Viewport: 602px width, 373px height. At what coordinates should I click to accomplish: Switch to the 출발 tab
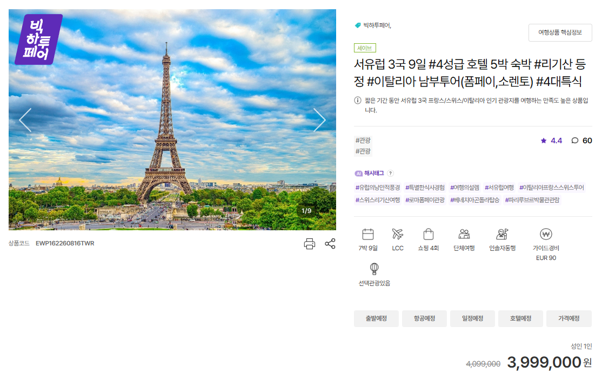tap(376, 319)
